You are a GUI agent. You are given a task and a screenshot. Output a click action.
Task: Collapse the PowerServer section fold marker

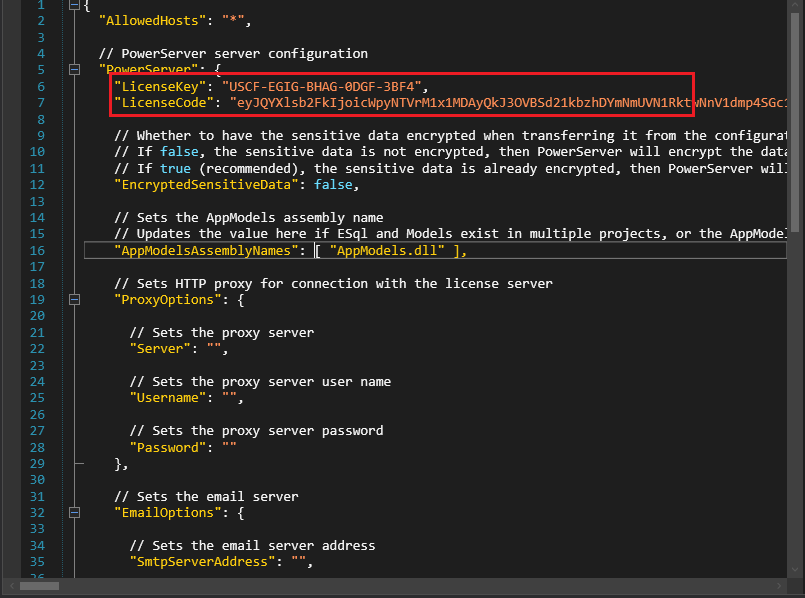click(74, 69)
